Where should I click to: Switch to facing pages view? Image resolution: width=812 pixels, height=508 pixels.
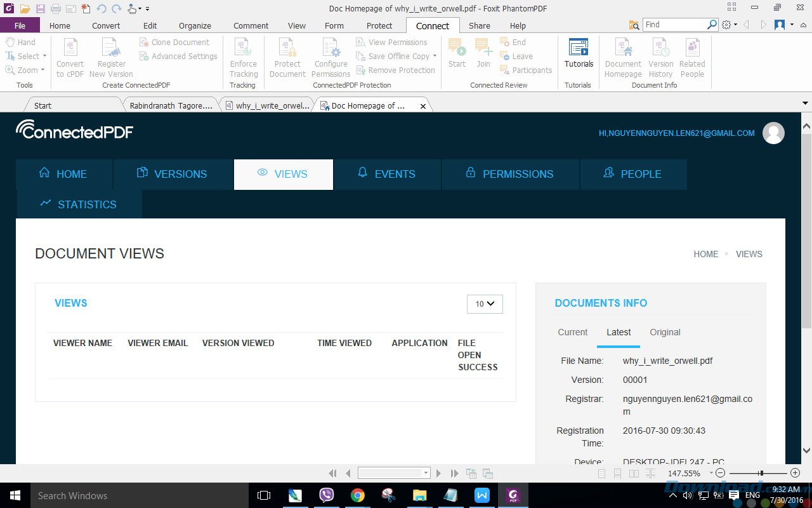634,473
